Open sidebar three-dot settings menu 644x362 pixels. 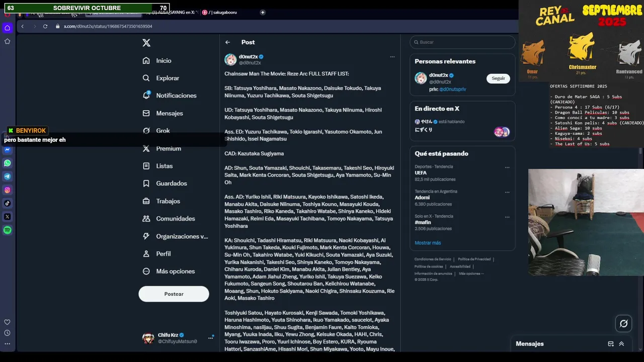point(7,344)
